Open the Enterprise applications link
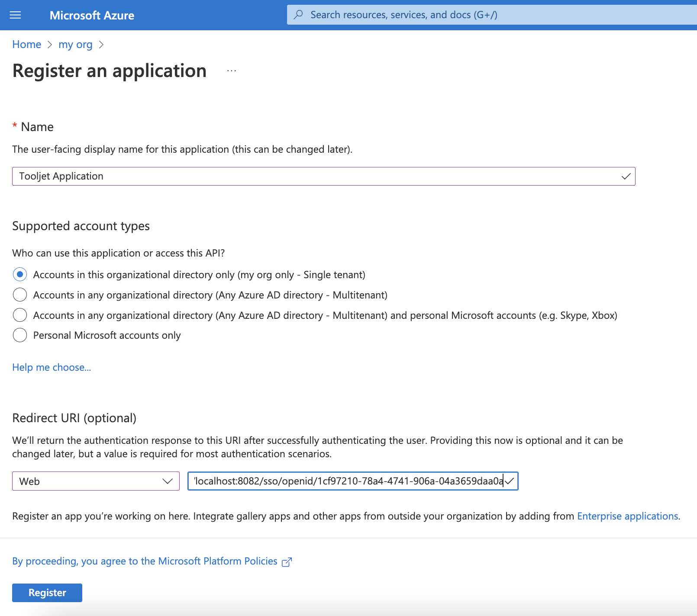 coord(628,516)
